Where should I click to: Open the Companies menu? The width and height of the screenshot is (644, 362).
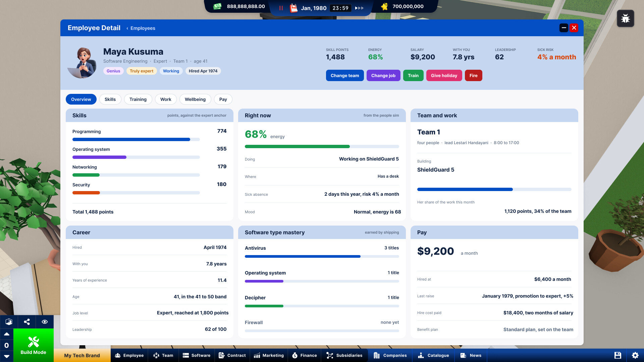(390, 355)
